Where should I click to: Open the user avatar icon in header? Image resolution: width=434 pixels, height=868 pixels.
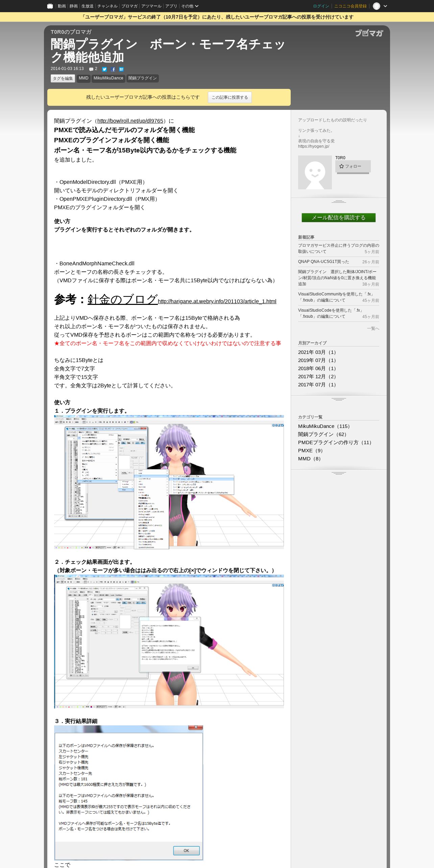tap(377, 6)
